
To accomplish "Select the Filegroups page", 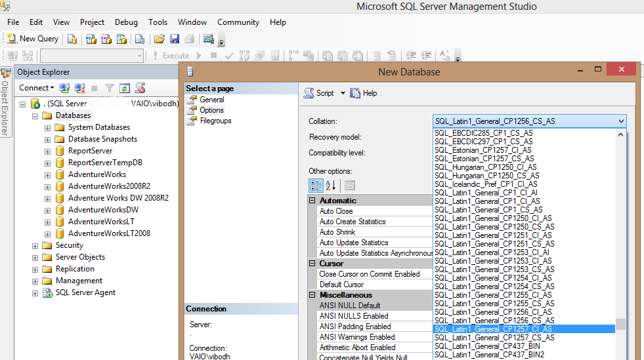I will 215,121.
